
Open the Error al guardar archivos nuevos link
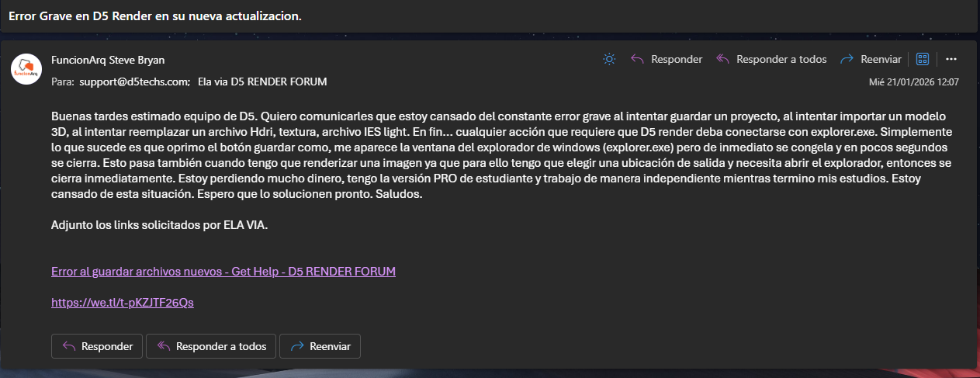click(223, 271)
